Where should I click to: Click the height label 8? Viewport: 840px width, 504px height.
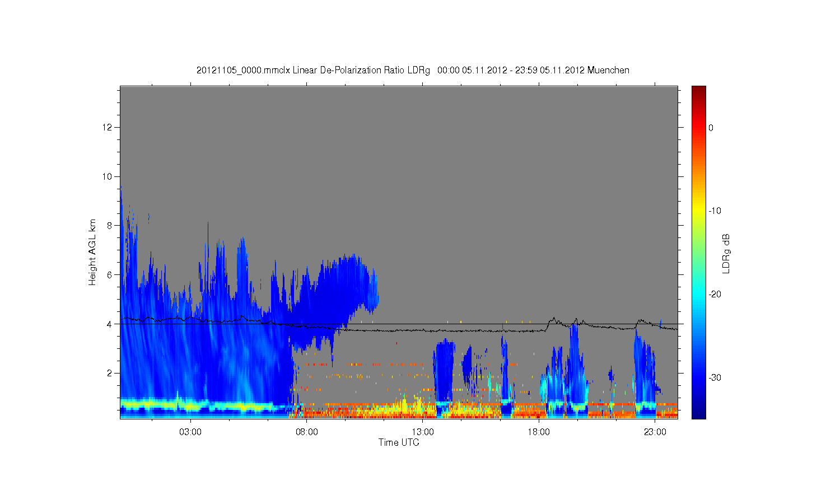(110, 226)
